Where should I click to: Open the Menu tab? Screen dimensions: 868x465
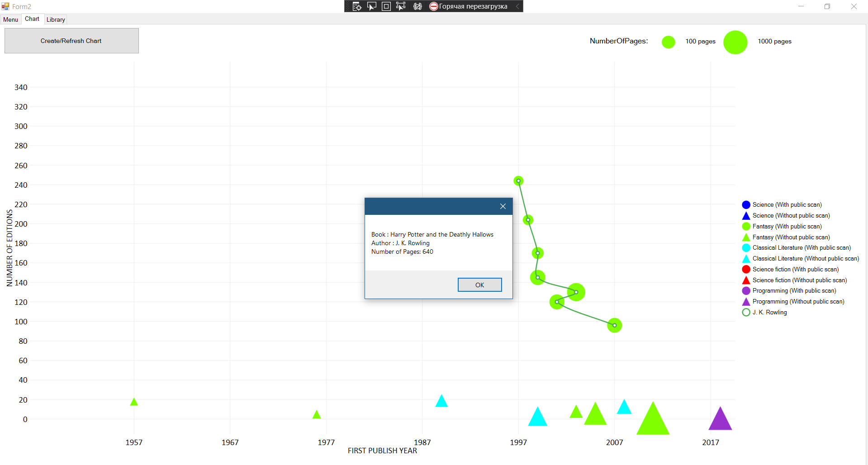click(x=10, y=19)
